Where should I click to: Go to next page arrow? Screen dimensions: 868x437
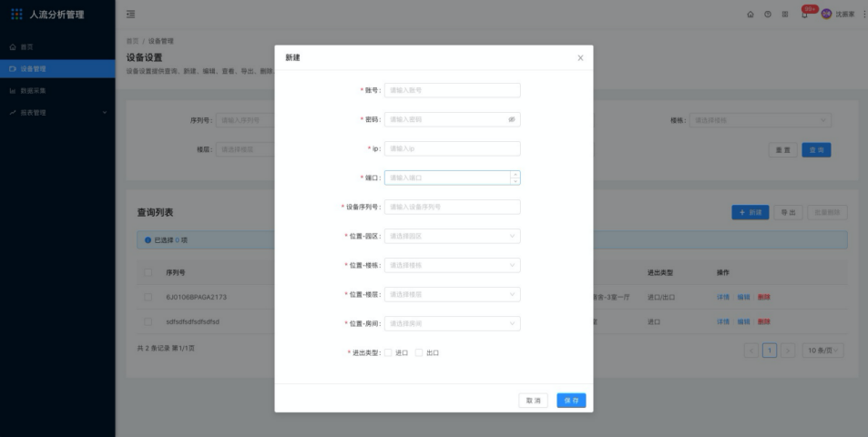tap(788, 351)
